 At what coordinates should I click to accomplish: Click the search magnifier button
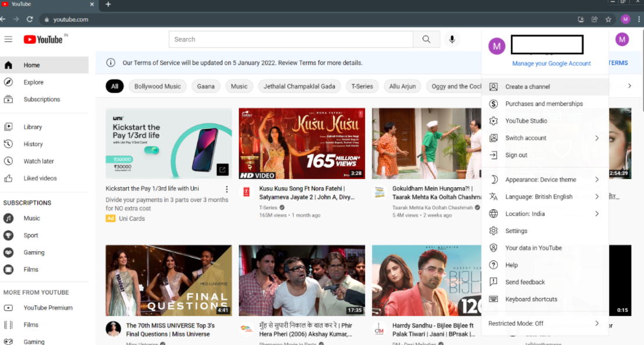pyautogui.click(x=426, y=39)
